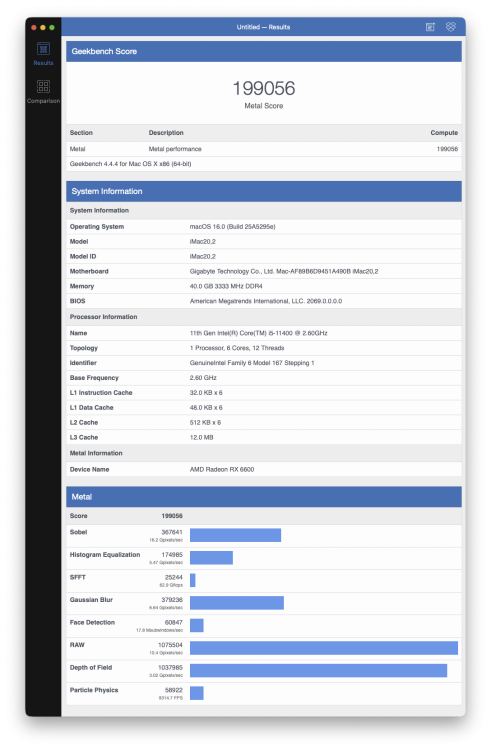
Task: Click the Depth of Field score 1037985
Action: [171, 668]
